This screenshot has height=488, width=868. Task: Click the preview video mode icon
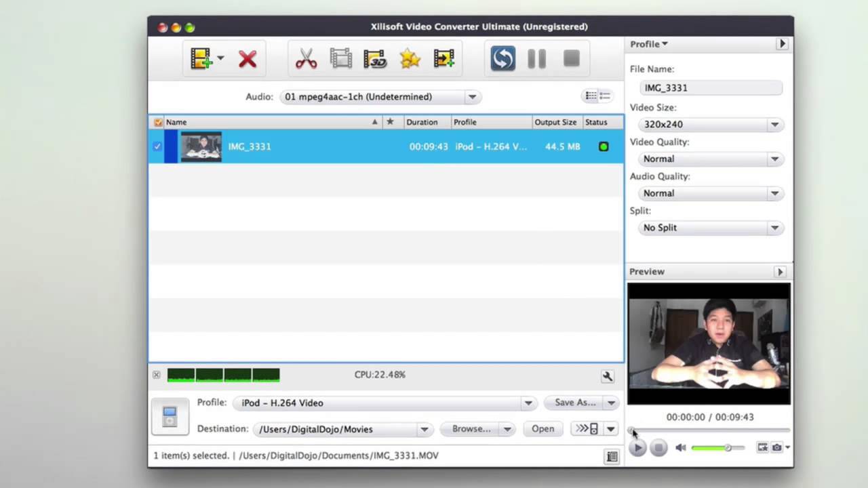click(x=763, y=447)
